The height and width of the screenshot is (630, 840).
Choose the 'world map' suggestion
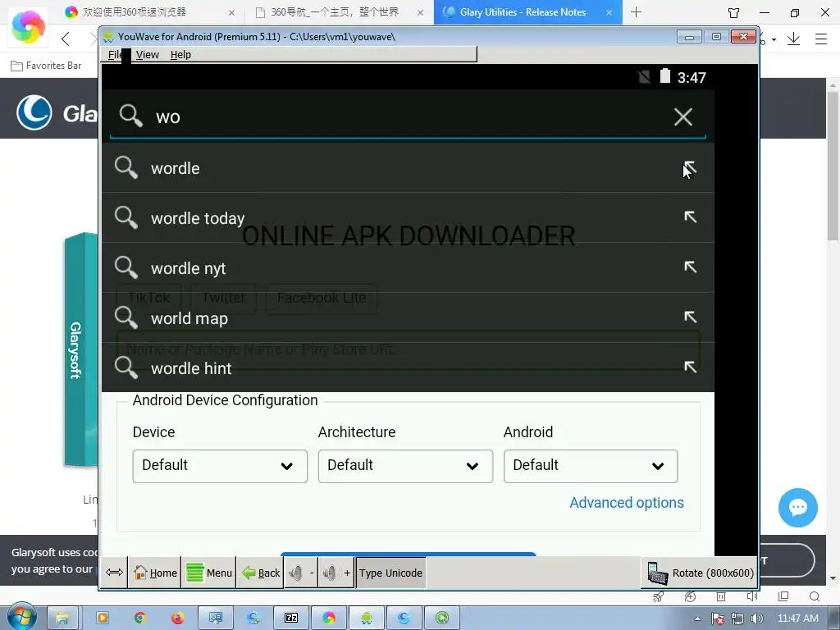(408, 317)
